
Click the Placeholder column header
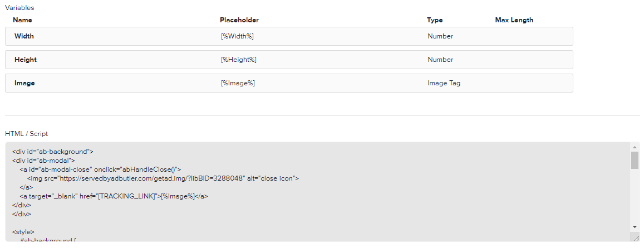[239, 20]
